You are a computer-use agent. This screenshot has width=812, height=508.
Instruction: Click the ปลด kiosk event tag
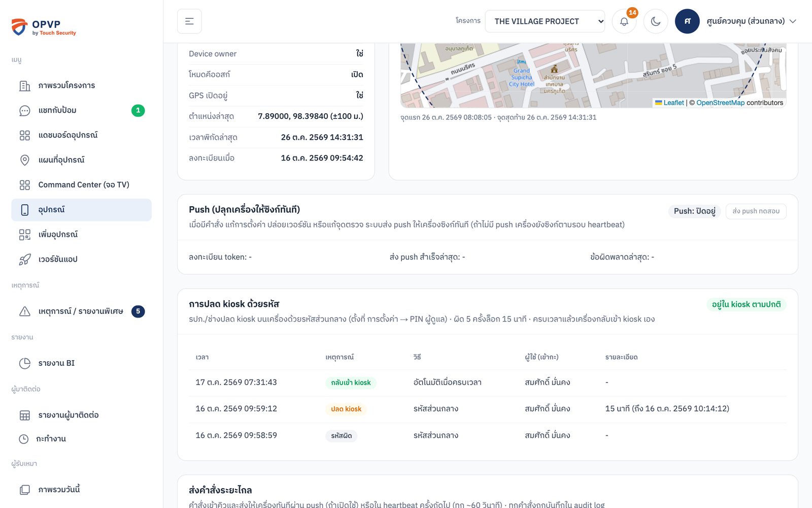tap(346, 409)
